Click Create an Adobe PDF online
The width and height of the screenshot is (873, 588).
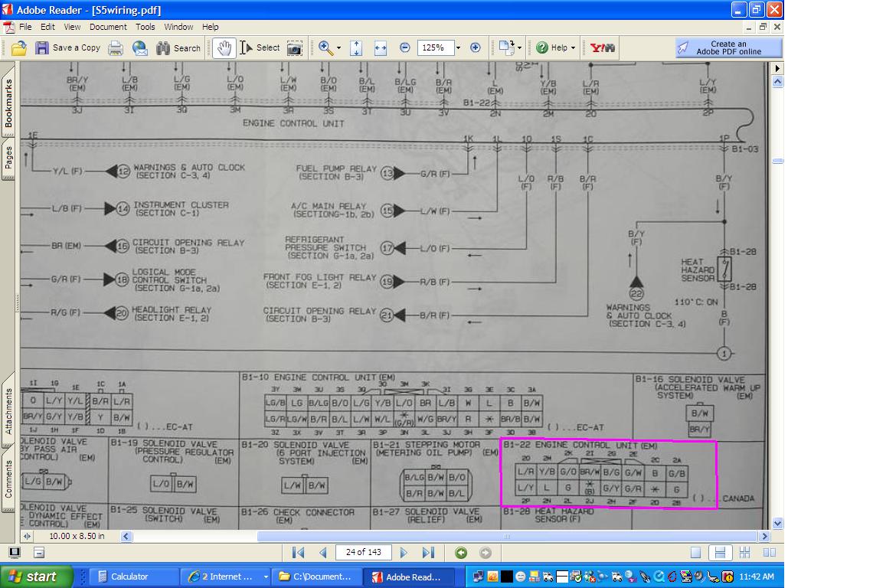[728, 48]
